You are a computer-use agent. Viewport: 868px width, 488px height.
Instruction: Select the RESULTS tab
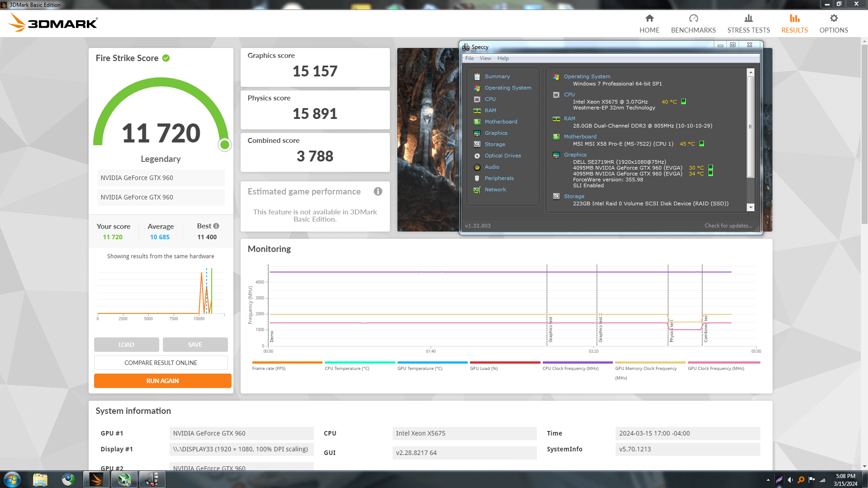click(795, 24)
